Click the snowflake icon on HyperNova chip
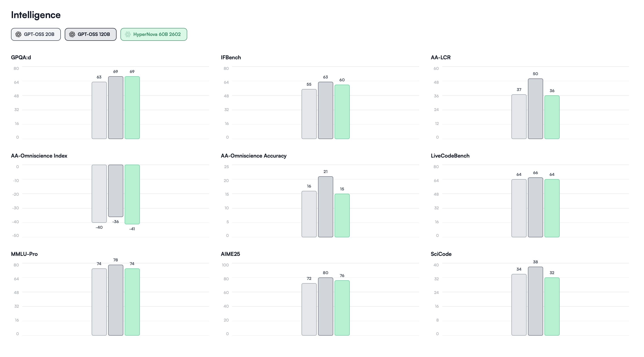The height and width of the screenshot is (357, 644). pyautogui.click(x=128, y=34)
